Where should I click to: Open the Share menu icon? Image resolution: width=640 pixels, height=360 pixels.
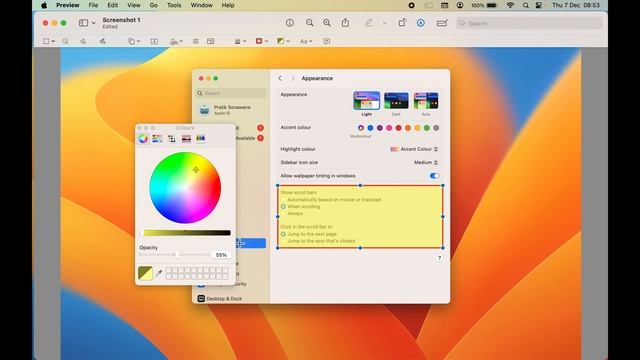345,23
